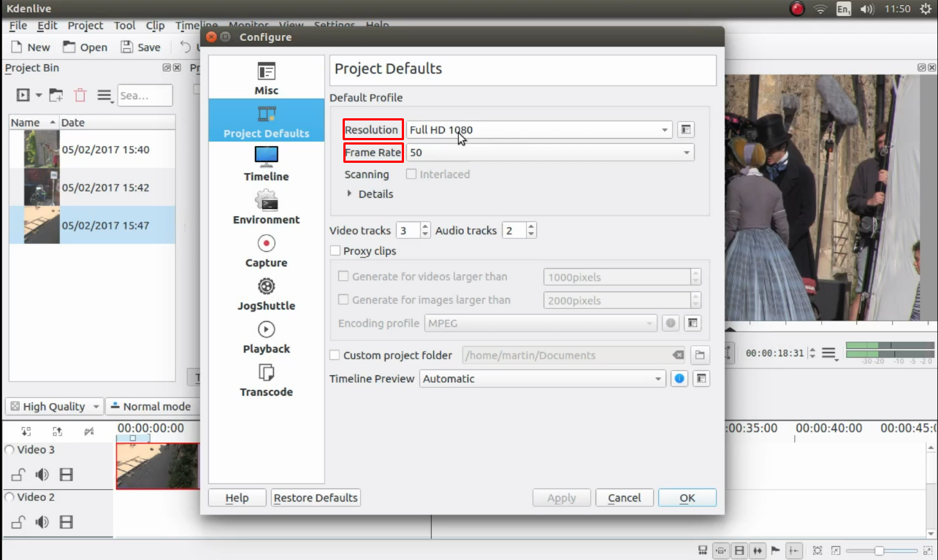Open the system gear menu
The image size is (938, 560).
tap(926, 9)
